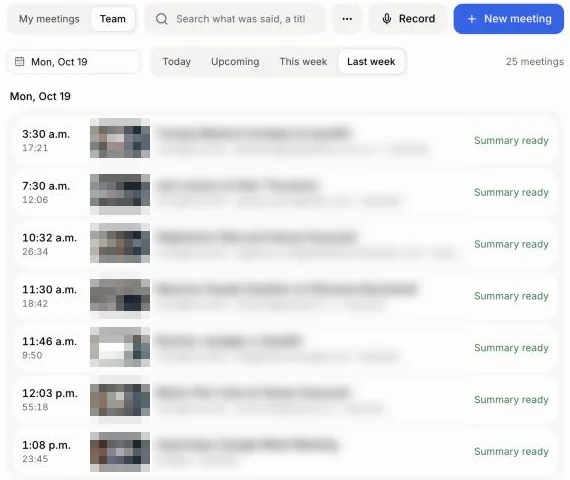Filter meetings by Today
The image size is (570, 480).
point(177,62)
